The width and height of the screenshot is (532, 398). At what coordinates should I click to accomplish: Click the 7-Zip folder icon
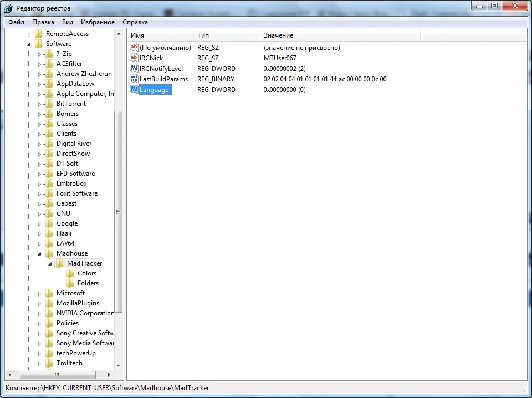[x=49, y=54]
